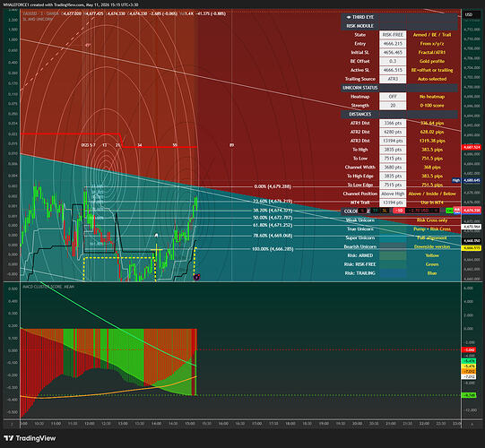Click the 61.80% Fibonacci level label

coord(273,225)
